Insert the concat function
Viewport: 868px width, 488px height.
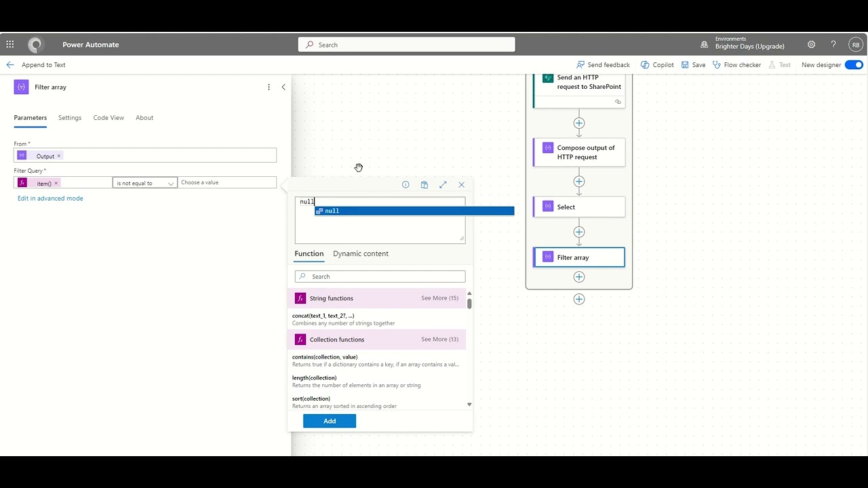click(376, 319)
